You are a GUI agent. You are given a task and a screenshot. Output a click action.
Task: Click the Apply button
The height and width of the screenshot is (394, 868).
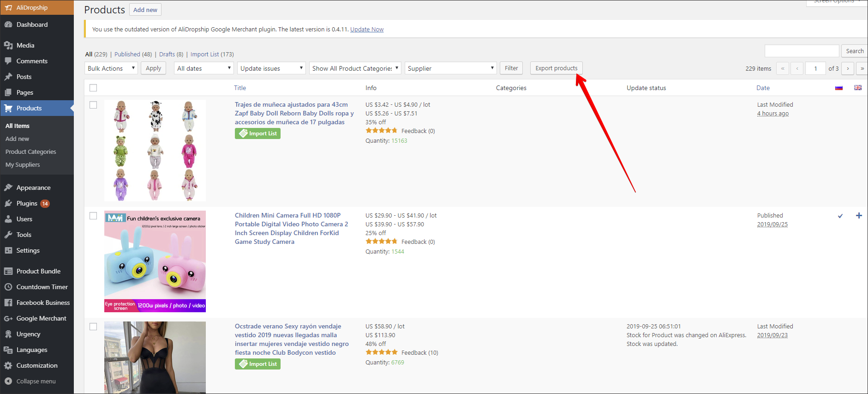click(154, 68)
